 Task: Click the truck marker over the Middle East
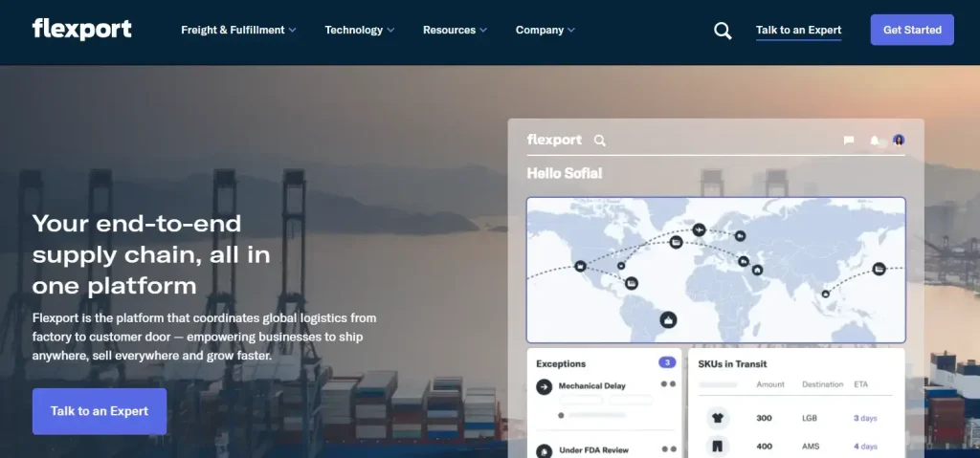click(743, 261)
